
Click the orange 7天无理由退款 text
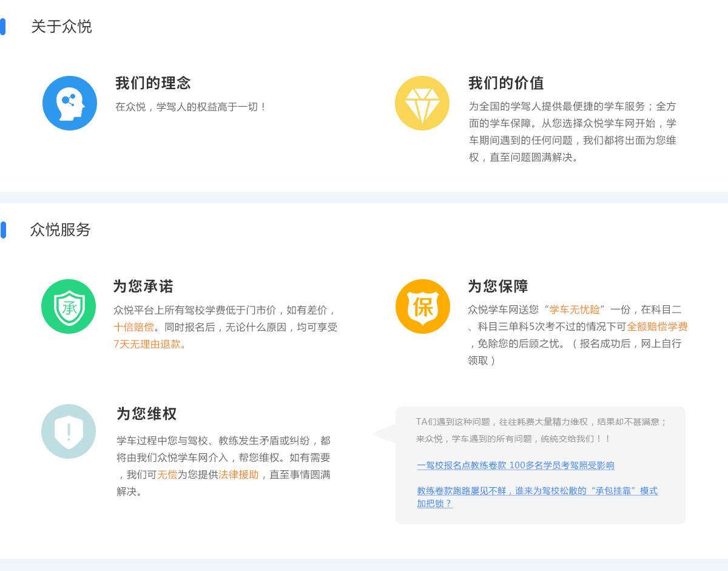[x=150, y=344]
